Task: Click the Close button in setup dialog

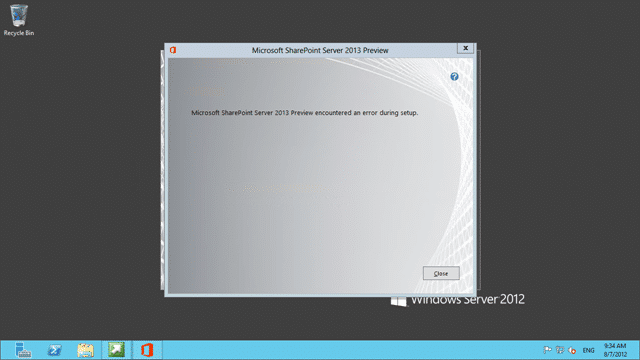Action: (441, 273)
